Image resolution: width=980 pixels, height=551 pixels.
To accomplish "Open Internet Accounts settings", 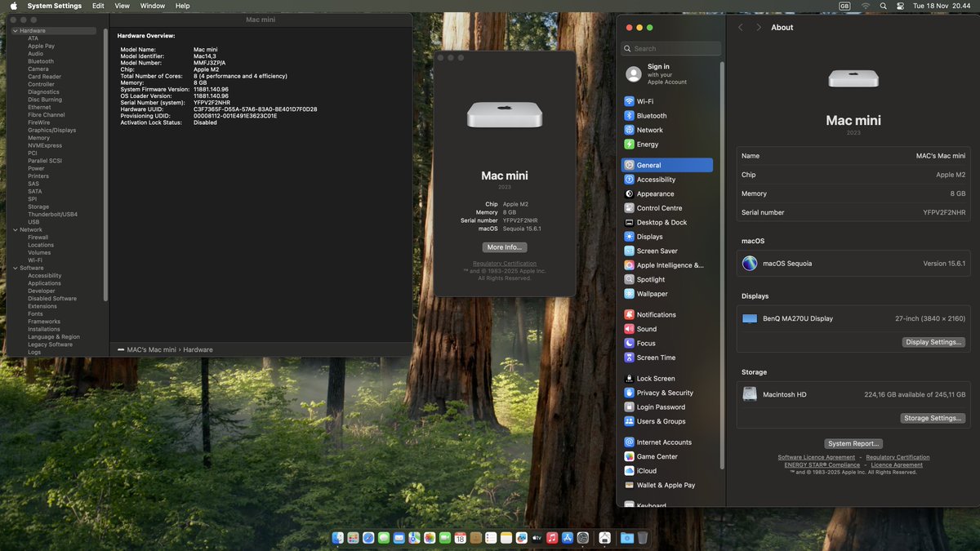I will [x=667, y=442].
